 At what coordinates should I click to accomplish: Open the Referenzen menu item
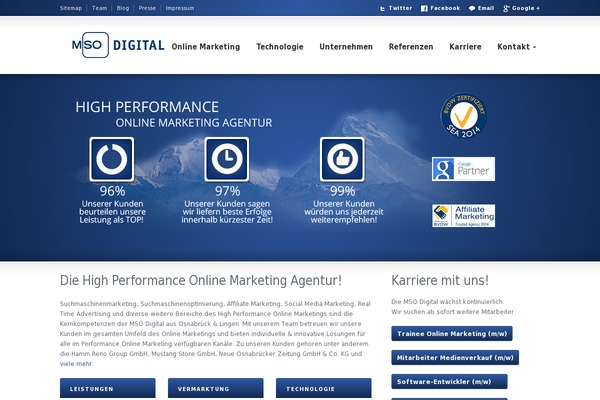[x=411, y=47]
